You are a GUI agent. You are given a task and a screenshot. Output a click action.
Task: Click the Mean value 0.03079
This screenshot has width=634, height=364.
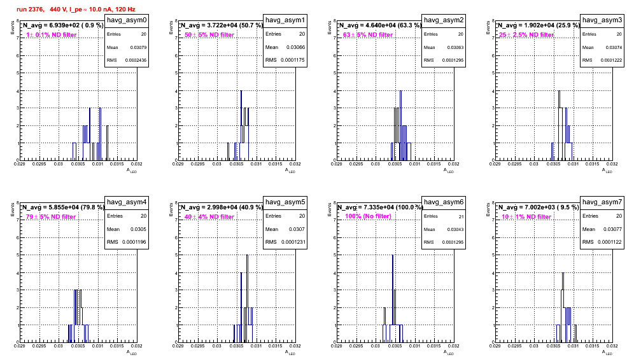tap(138, 47)
